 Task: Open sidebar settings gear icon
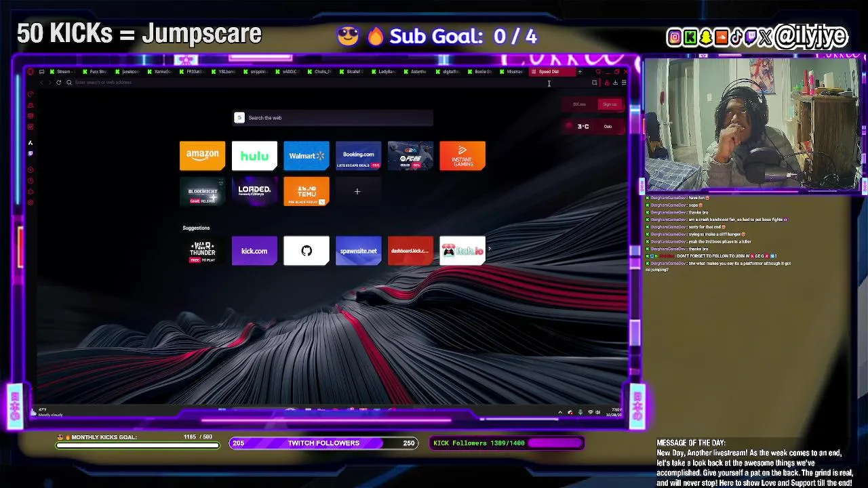point(31,202)
